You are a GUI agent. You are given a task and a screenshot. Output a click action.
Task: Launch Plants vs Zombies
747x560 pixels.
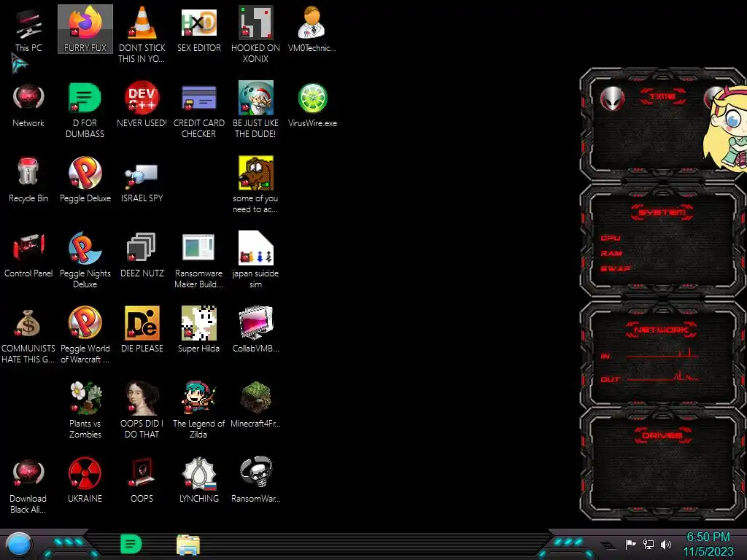85,410
